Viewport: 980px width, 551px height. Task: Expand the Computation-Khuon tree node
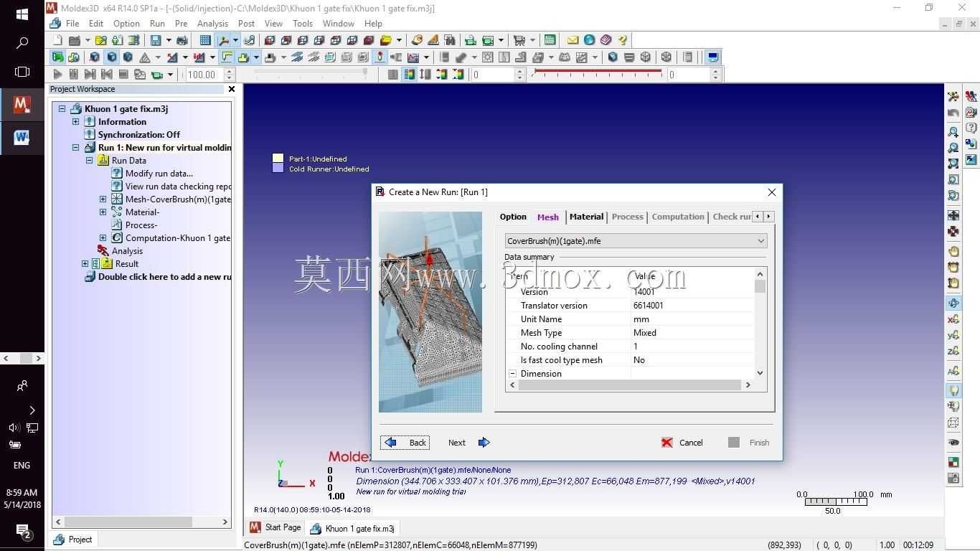click(x=103, y=238)
